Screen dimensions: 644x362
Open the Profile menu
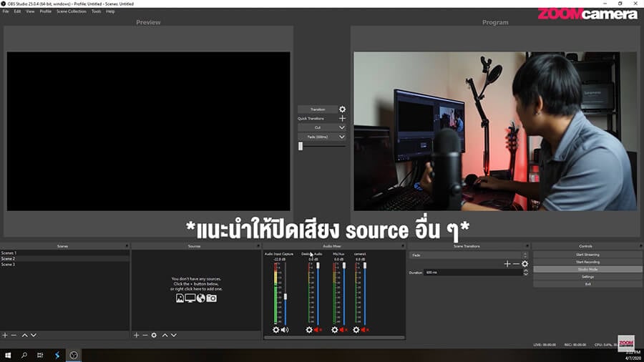coord(46,11)
